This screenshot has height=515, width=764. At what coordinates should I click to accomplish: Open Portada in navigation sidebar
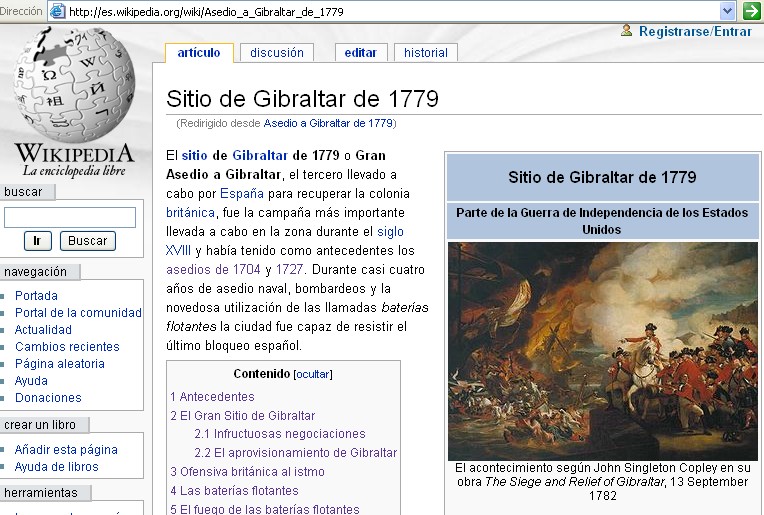pos(36,296)
